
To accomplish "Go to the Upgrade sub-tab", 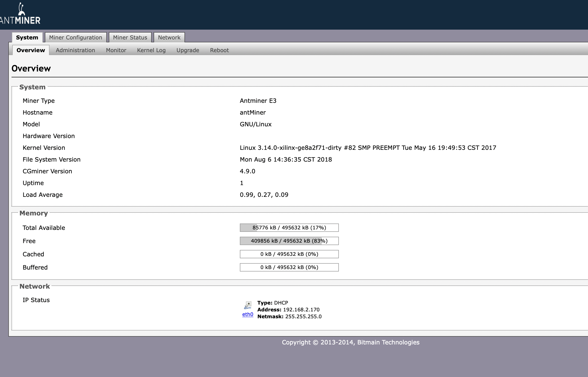I will pos(188,50).
